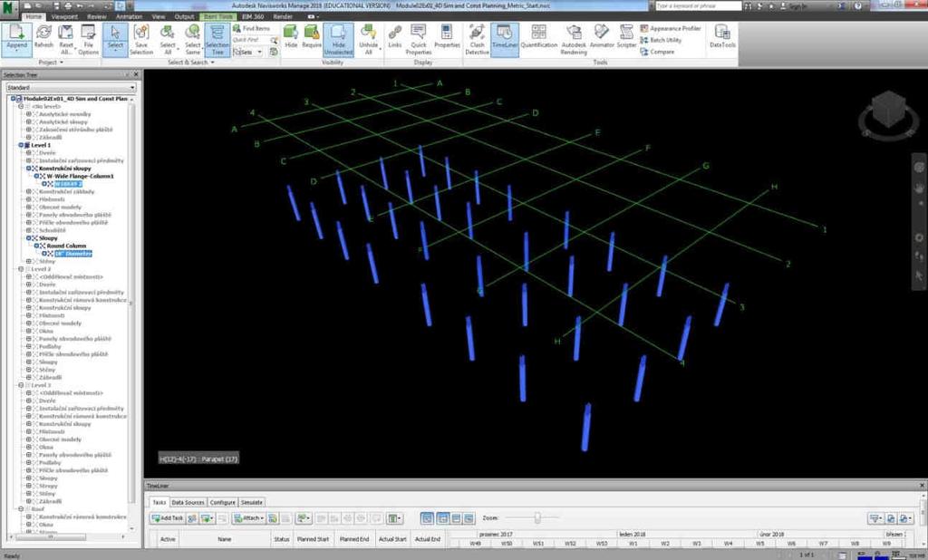The width and height of the screenshot is (928, 560).
Task: Open the Animation ribbon tab
Action: 129,16
